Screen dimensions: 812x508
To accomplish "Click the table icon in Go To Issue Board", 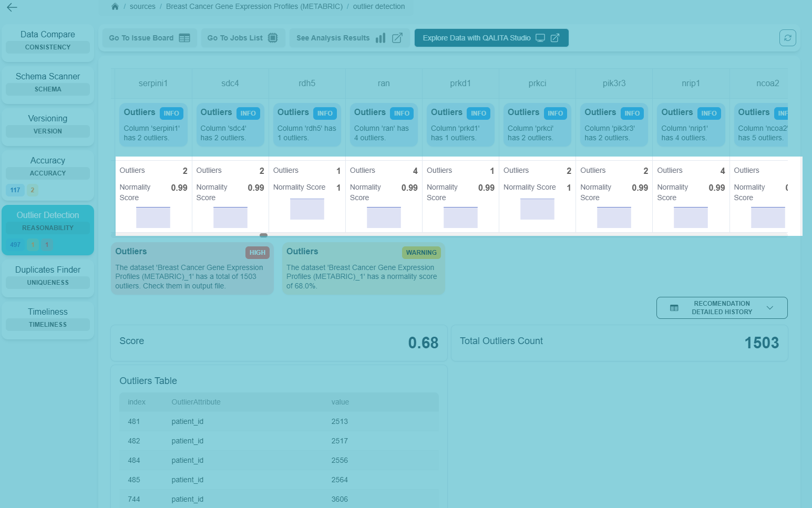I will [x=184, y=38].
